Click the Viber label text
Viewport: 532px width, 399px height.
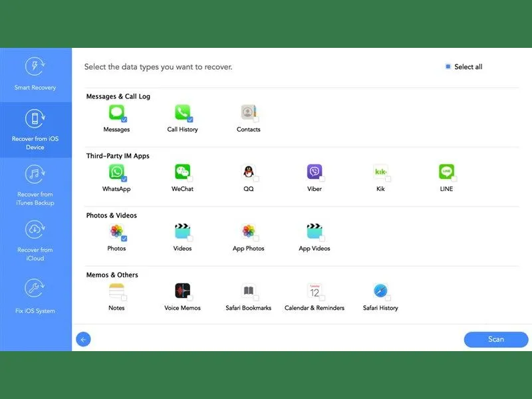pyautogui.click(x=315, y=189)
